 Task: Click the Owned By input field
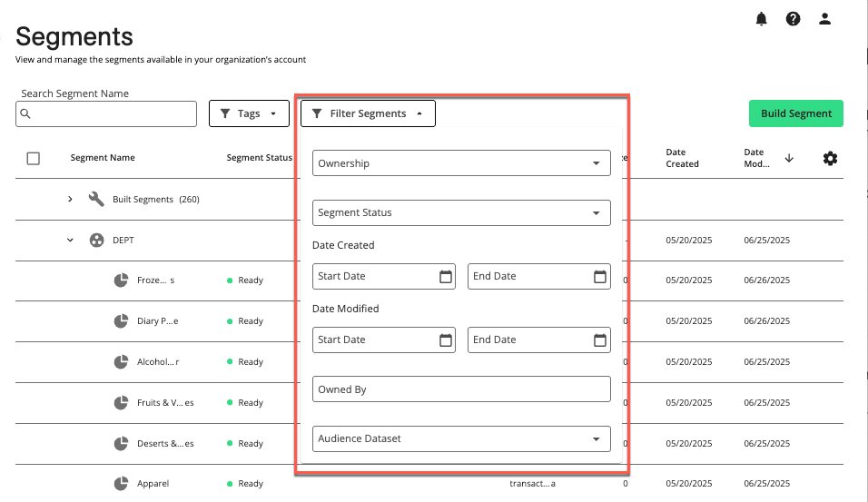[x=461, y=389]
